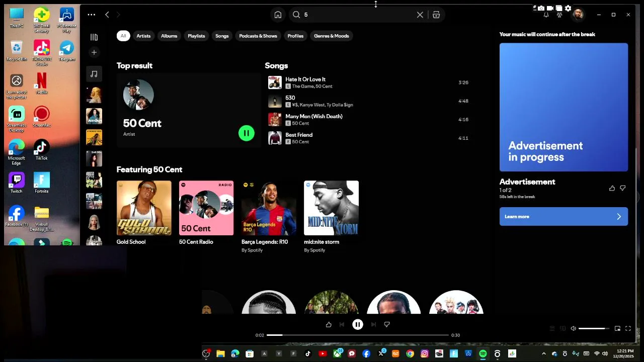Screen dimensions: 644x362
Task: Thumbs up the current track in player
Action: click(x=329, y=325)
